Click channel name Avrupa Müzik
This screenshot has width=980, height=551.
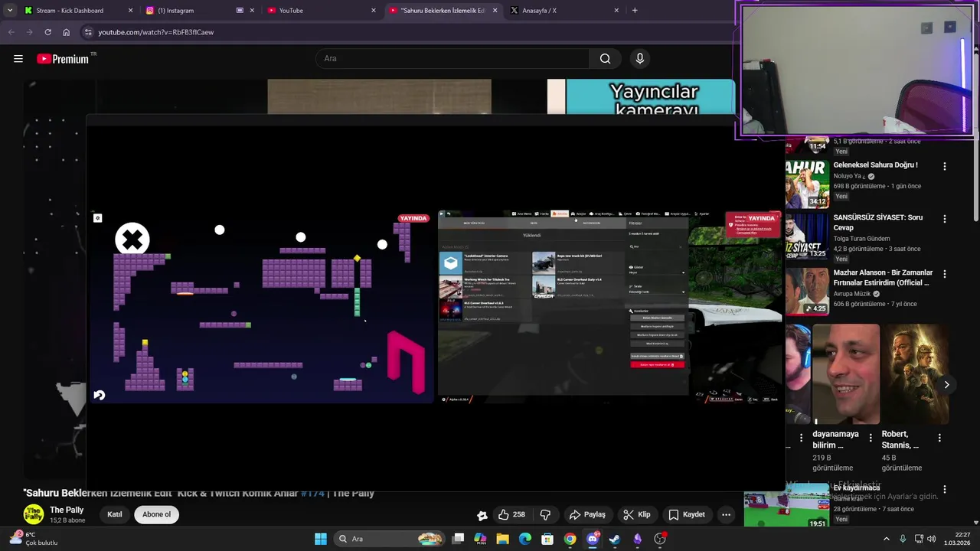[x=854, y=294]
